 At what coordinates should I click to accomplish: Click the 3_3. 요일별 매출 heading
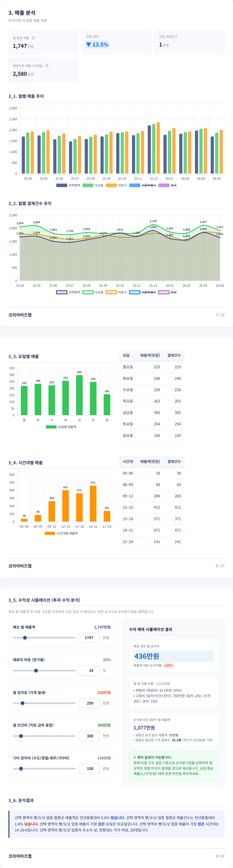click(23, 356)
